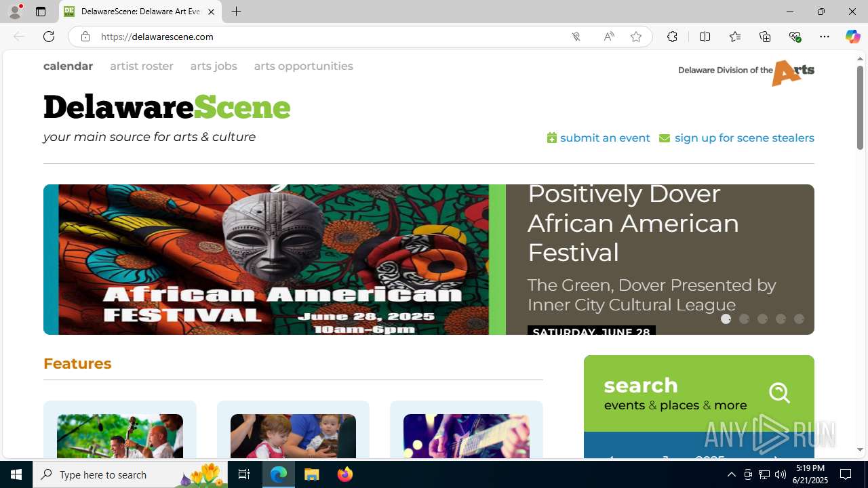Open File Explorer from taskbar

pyautogui.click(x=312, y=474)
